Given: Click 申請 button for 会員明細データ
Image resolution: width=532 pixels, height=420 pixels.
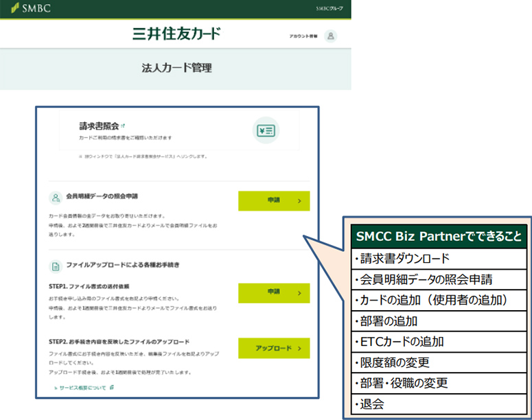Looking at the screenshot, I should pos(274,201).
